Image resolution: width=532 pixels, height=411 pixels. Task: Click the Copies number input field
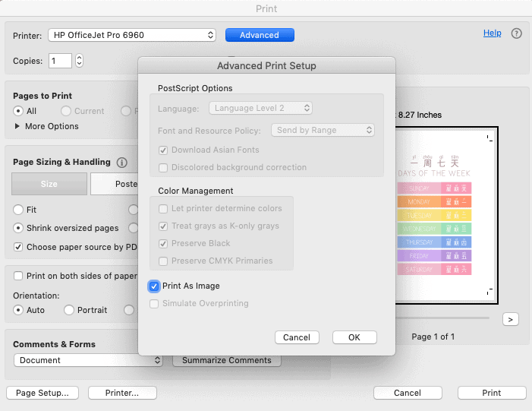[60, 61]
